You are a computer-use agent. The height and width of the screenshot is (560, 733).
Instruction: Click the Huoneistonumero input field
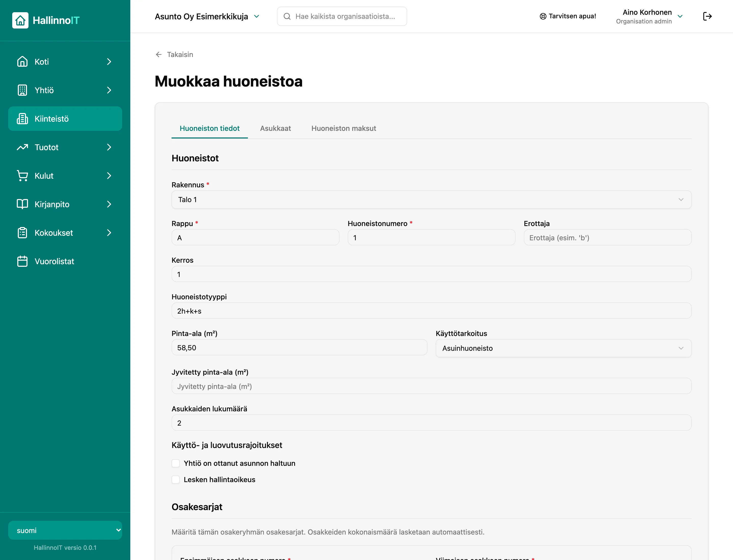(x=431, y=238)
